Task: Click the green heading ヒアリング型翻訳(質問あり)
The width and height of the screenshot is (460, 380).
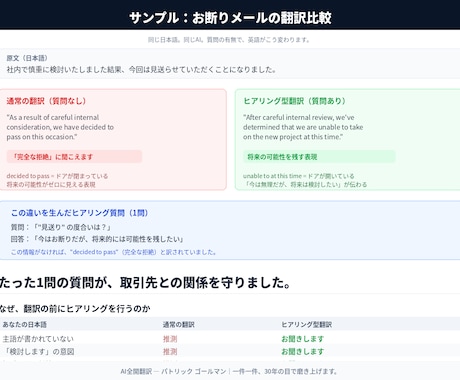Action: click(295, 101)
